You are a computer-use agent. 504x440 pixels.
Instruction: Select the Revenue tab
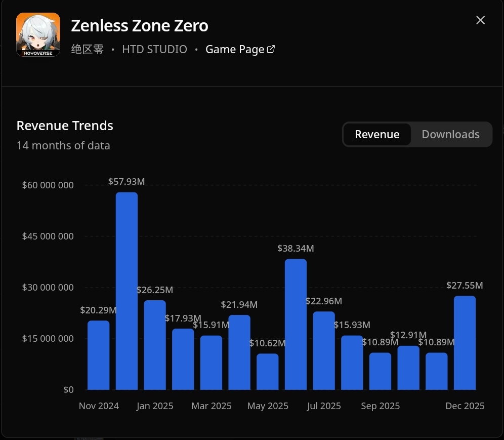tap(377, 135)
